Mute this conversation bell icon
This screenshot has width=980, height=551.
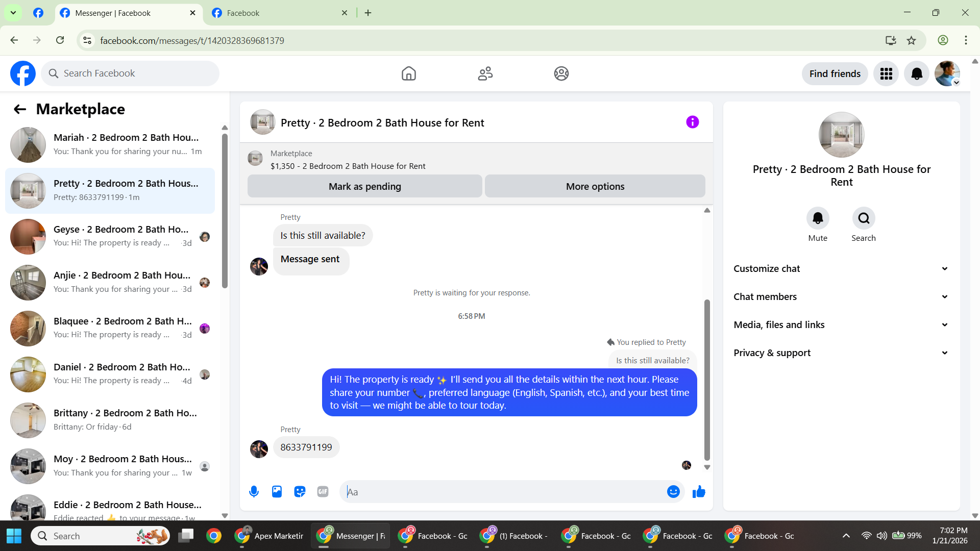click(818, 218)
